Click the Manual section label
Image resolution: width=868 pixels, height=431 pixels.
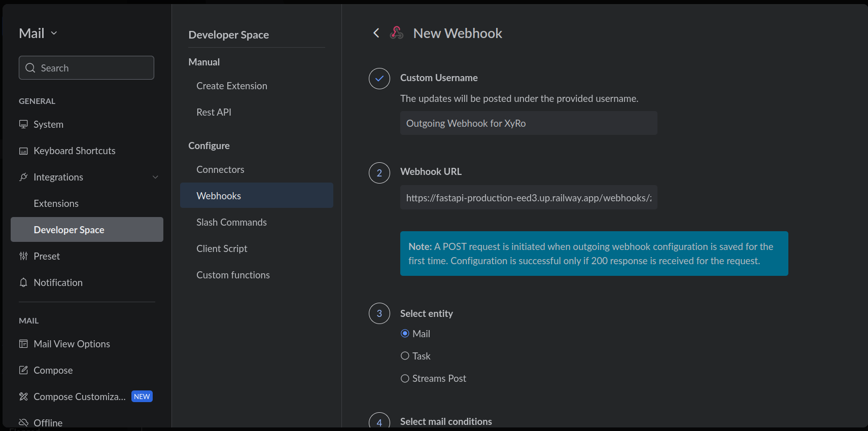click(204, 62)
